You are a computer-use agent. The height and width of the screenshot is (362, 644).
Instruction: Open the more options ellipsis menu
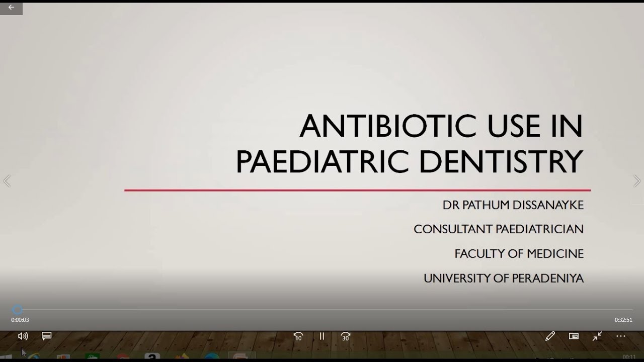tap(620, 336)
